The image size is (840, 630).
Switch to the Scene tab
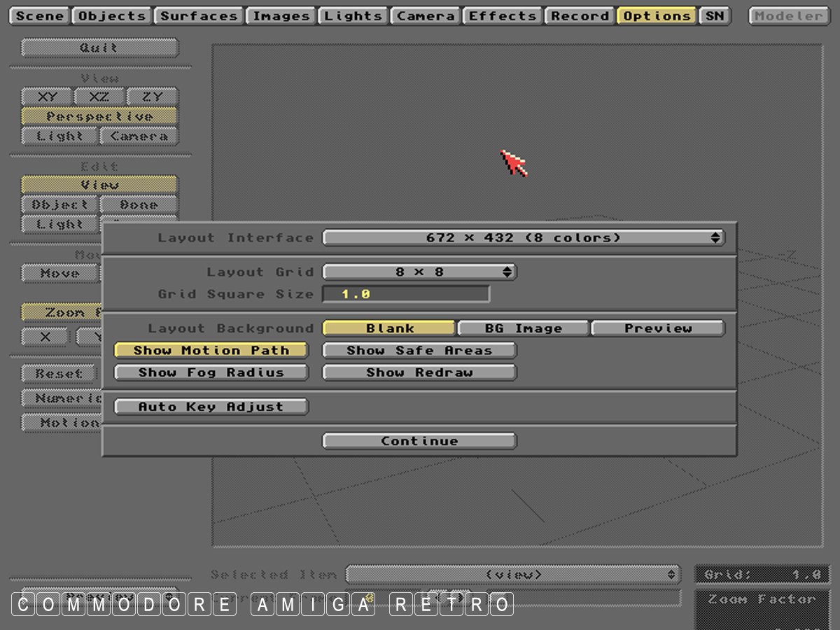point(39,16)
